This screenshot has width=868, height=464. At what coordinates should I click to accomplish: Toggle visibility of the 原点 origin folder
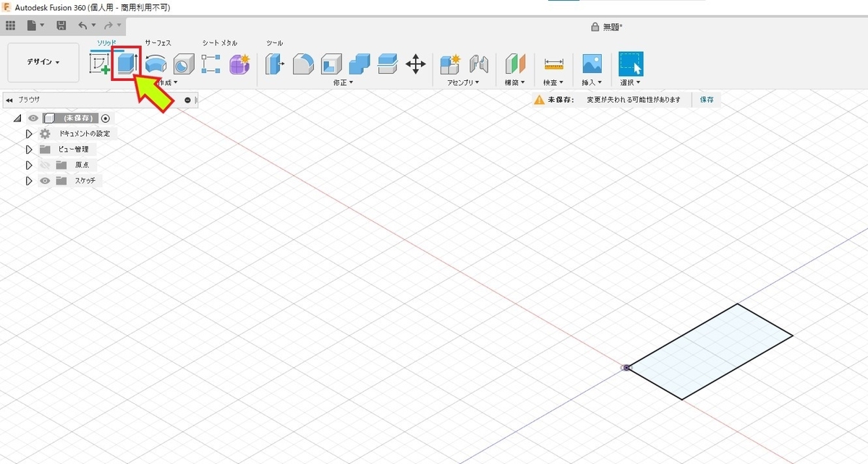tap(45, 164)
